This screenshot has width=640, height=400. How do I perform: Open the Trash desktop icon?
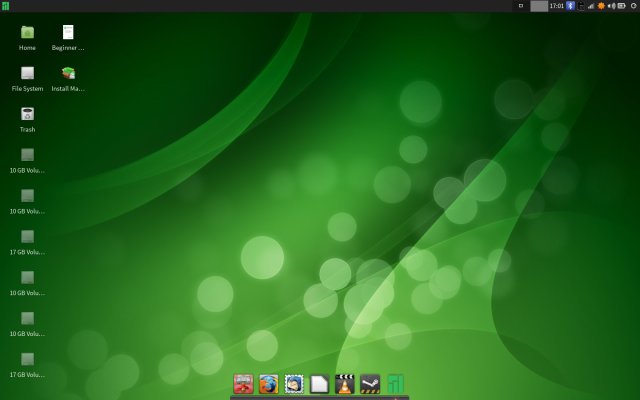click(27, 114)
